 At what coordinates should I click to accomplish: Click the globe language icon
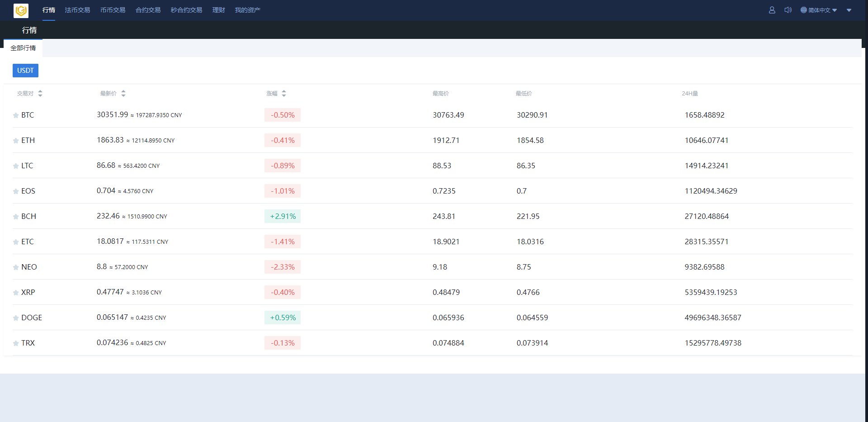tap(804, 10)
